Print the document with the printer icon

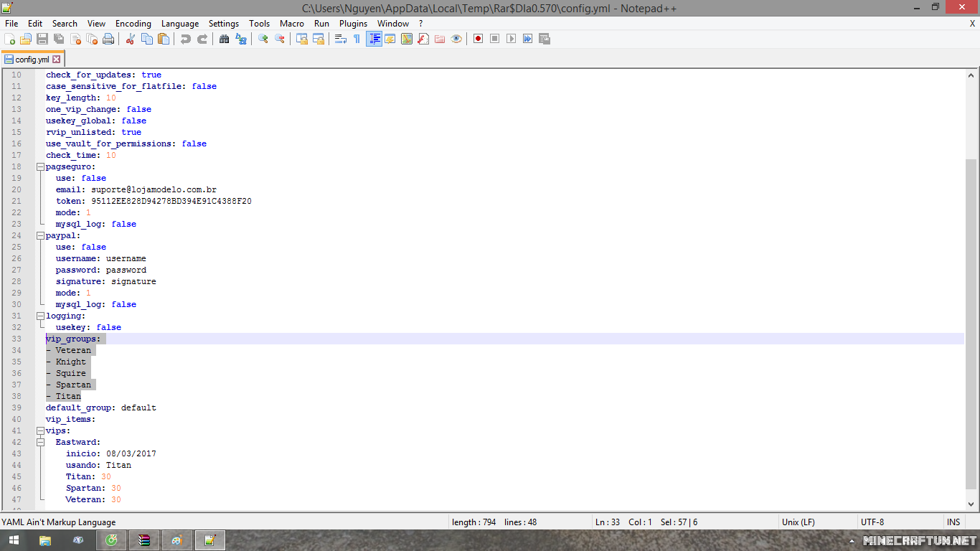coord(108,39)
